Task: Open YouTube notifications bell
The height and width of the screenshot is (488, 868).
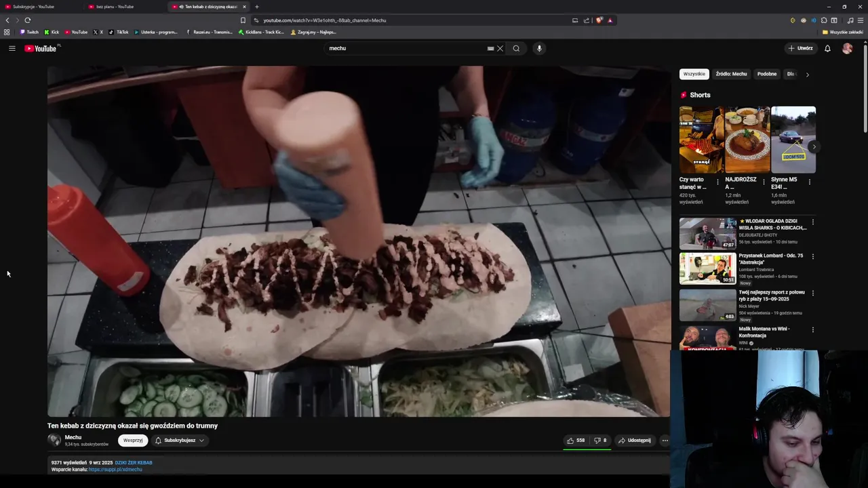Action: click(827, 48)
